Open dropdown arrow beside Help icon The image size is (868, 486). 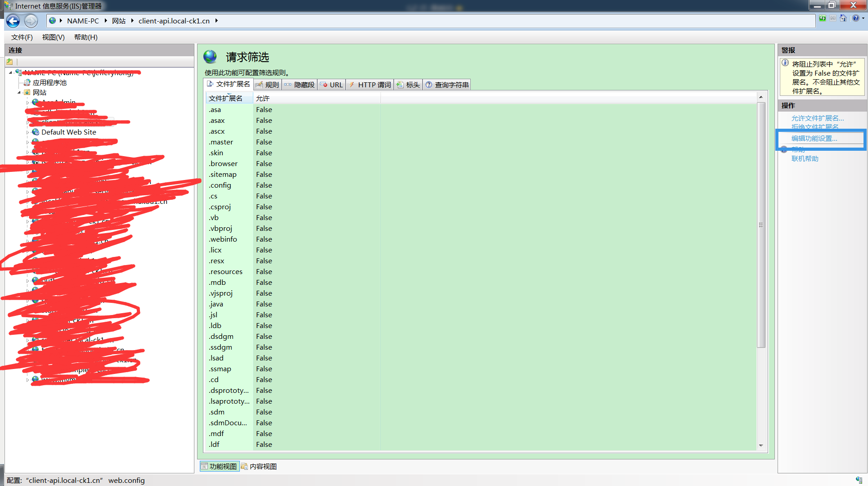pyautogui.click(x=863, y=18)
